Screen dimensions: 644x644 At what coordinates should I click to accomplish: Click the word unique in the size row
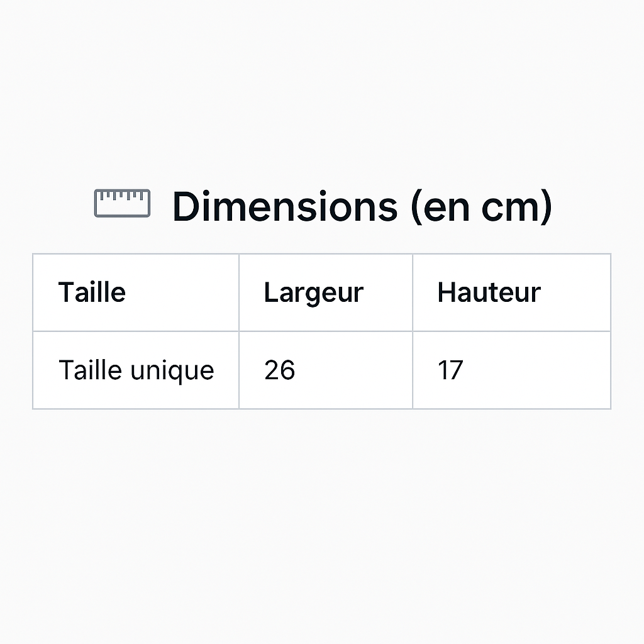(172, 371)
